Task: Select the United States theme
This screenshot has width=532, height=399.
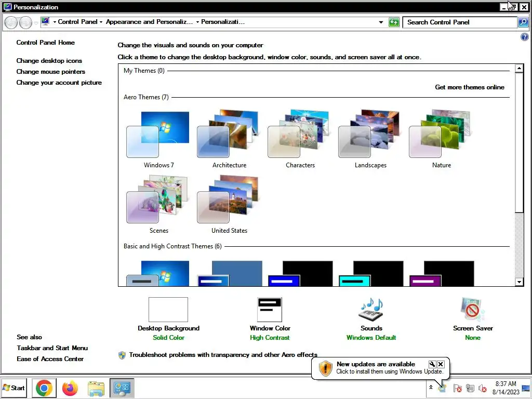Action: point(229,205)
